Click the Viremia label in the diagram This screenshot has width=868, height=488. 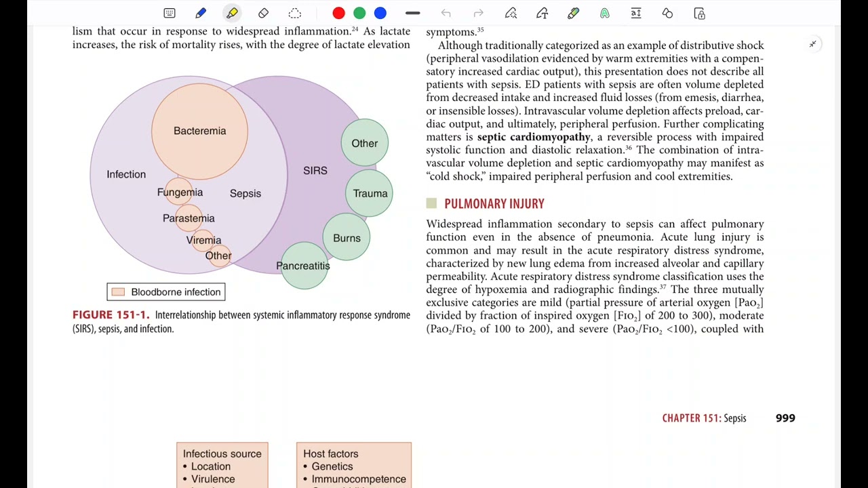pyautogui.click(x=203, y=241)
